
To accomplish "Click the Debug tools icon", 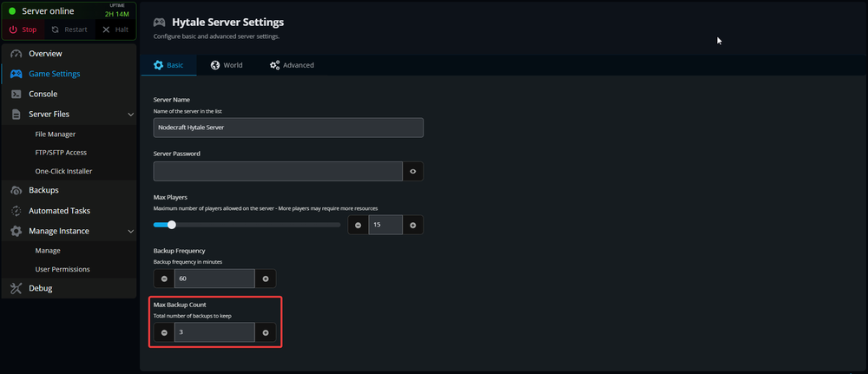I will [x=16, y=288].
